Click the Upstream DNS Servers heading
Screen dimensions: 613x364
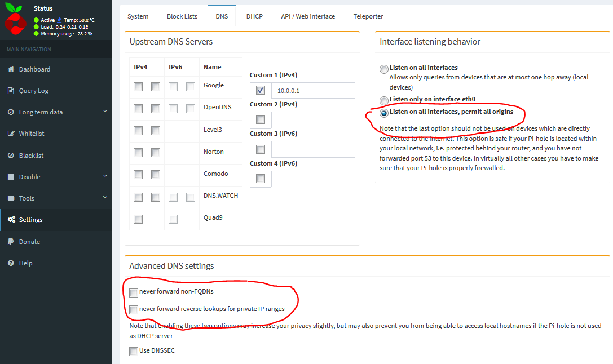click(x=171, y=41)
